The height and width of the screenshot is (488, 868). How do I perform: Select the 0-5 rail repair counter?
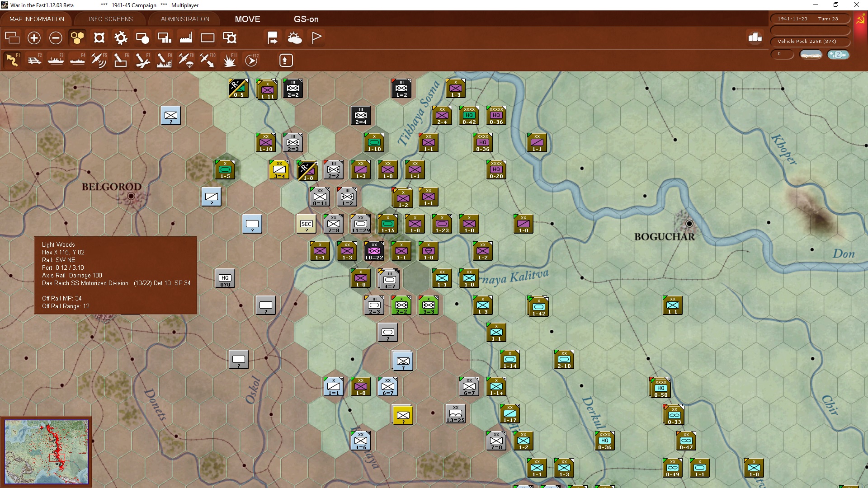click(x=238, y=89)
